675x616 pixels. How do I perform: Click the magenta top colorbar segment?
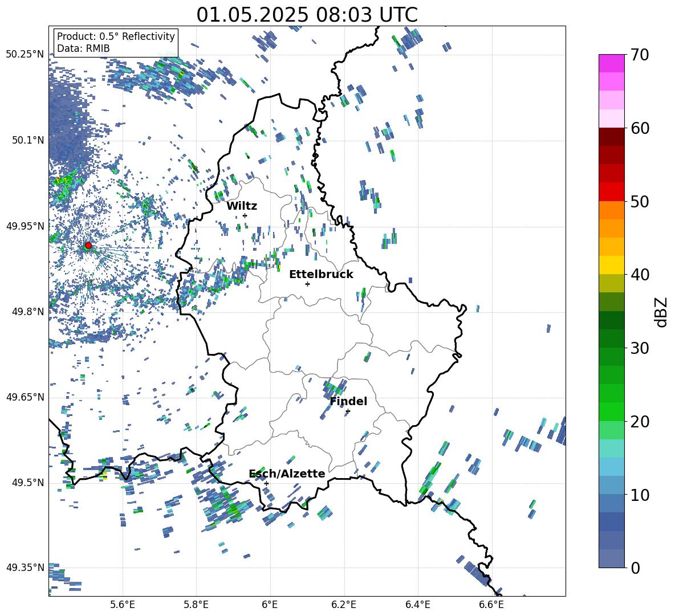tap(611, 63)
